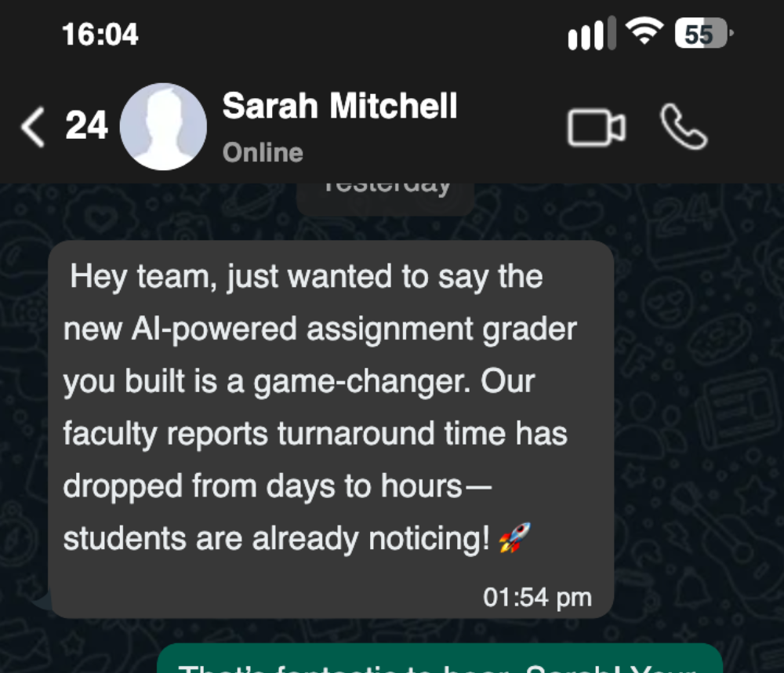Image resolution: width=784 pixels, height=673 pixels.
Task: Tap the back arrow to leave the chat
Action: (31, 126)
